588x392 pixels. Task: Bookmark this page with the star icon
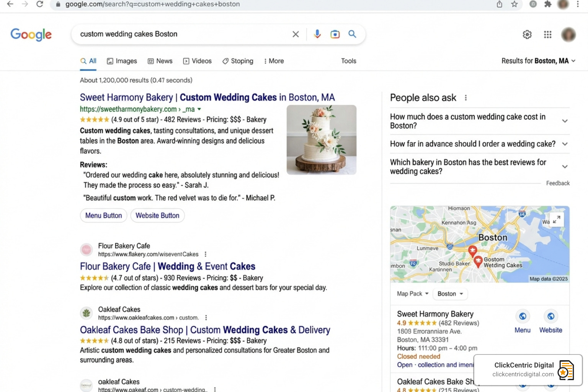point(514,4)
